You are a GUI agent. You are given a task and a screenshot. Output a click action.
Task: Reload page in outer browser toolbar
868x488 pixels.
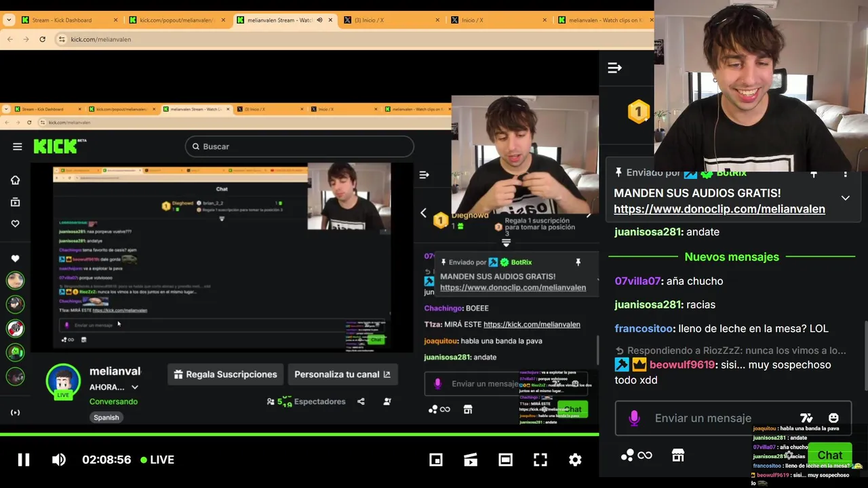[x=42, y=39]
